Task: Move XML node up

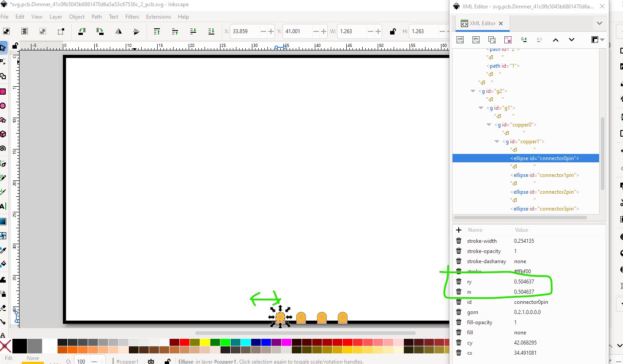Action: pyautogui.click(x=556, y=40)
